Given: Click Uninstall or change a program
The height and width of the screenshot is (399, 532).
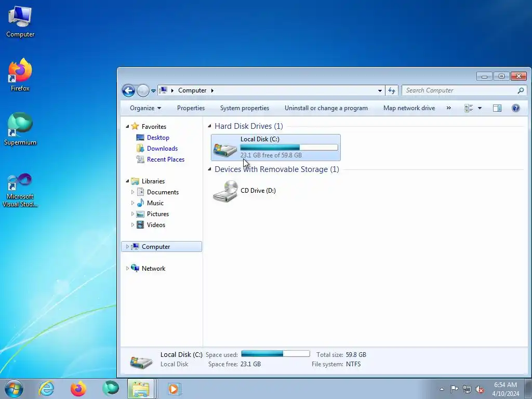Looking at the screenshot, I should [x=326, y=108].
